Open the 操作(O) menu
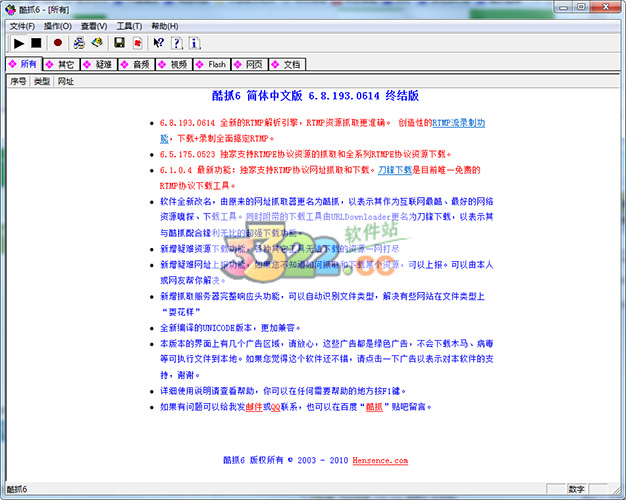 tap(57, 26)
